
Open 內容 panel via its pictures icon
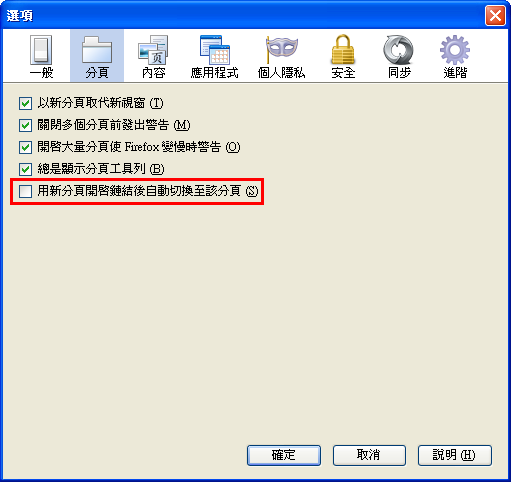[x=153, y=50]
